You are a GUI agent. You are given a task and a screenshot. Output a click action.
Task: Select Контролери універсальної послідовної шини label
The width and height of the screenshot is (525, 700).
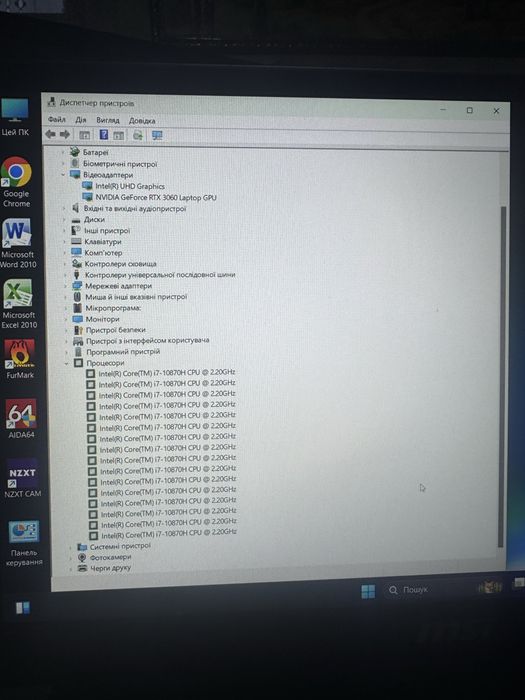pyautogui.click(x=160, y=275)
